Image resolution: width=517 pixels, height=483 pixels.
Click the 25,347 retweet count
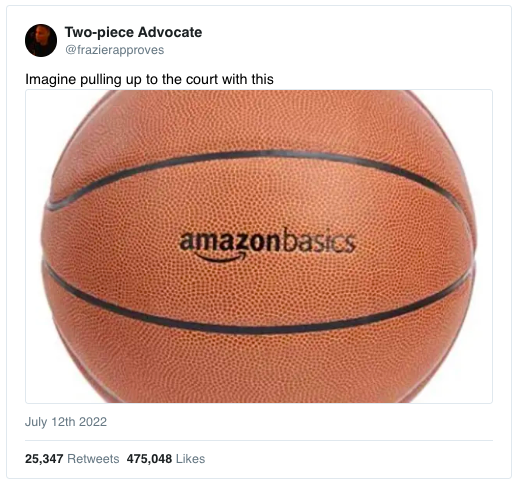[x=44, y=459]
